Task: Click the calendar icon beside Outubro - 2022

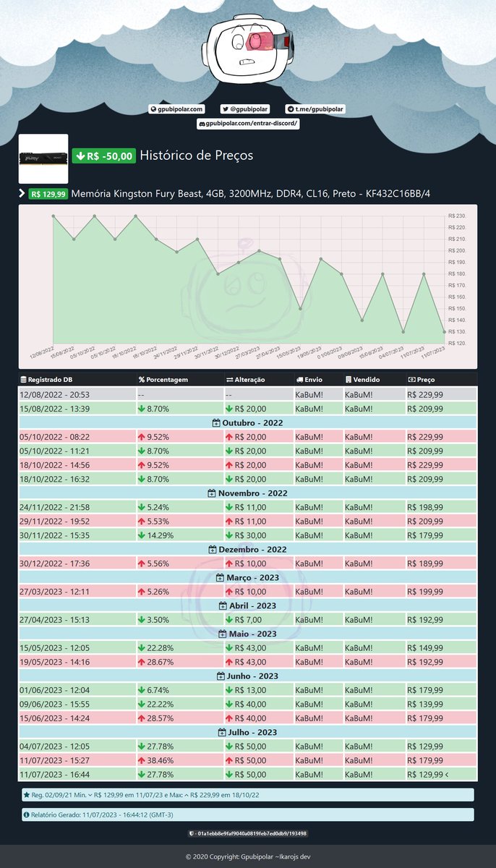Action: [x=216, y=422]
